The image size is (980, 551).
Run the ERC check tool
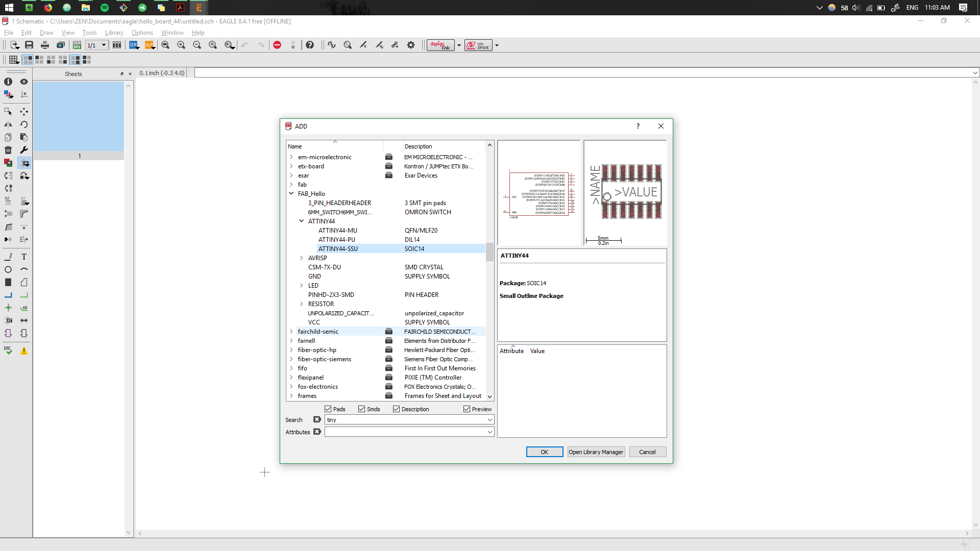tap(8, 350)
